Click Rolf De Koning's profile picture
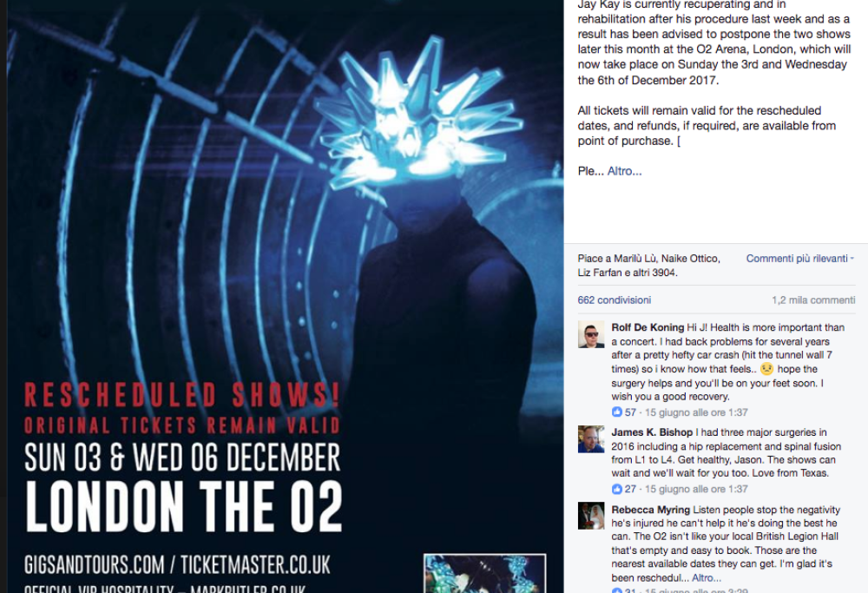The width and height of the screenshot is (868, 593). click(x=591, y=334)
